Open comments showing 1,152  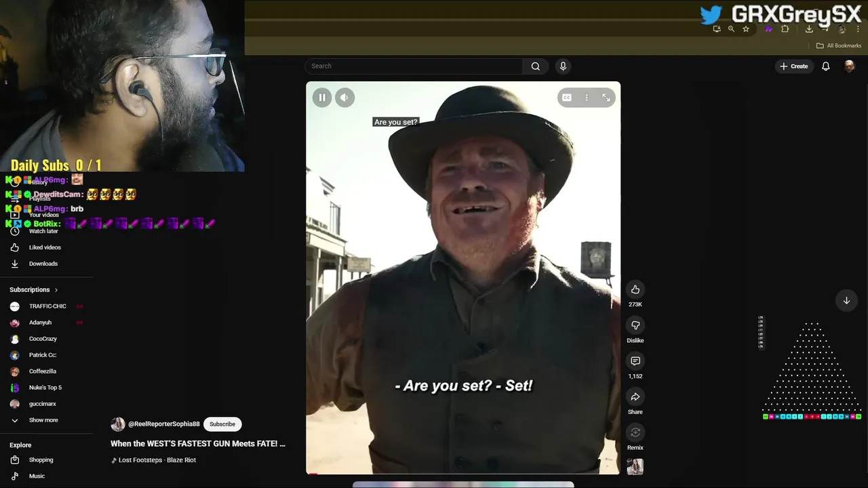tap(635, 361)
